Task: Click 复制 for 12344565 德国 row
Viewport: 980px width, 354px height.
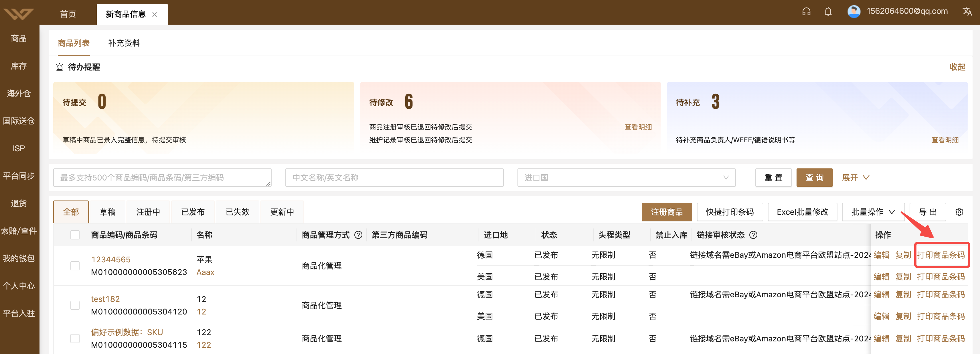Action: (903, 255)
